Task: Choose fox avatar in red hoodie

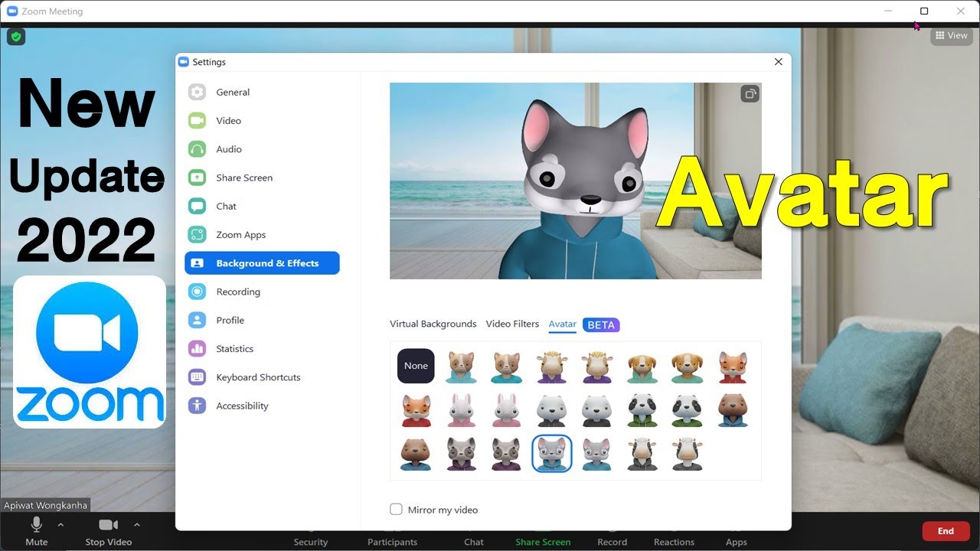Action: click(x=733, y=367)
